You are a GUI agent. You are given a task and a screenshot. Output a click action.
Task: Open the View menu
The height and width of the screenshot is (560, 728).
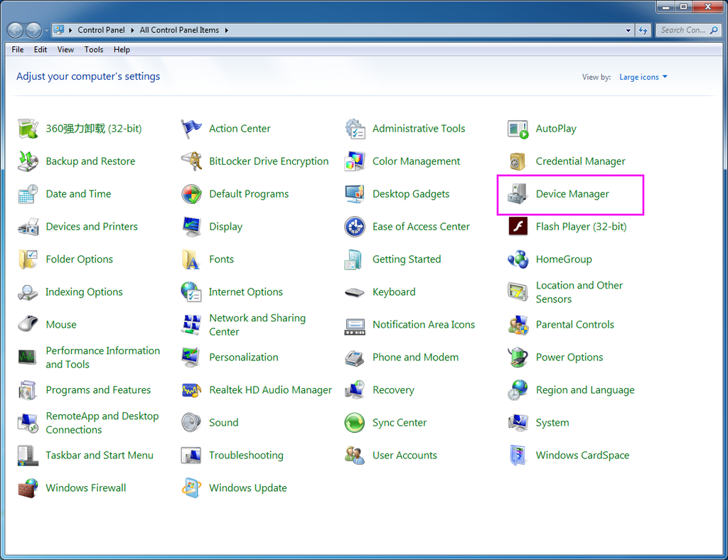pyautogui.click(x=65, y=50)
